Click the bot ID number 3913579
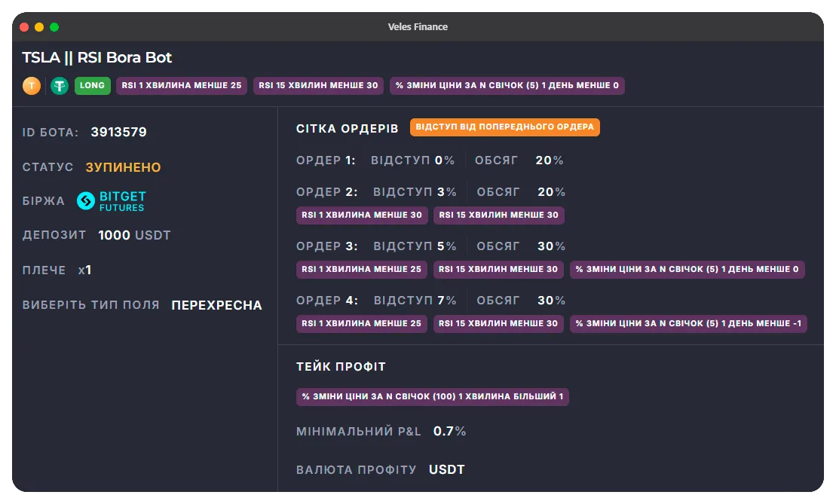This screenshot has width=836, height=504. (118, 133)
